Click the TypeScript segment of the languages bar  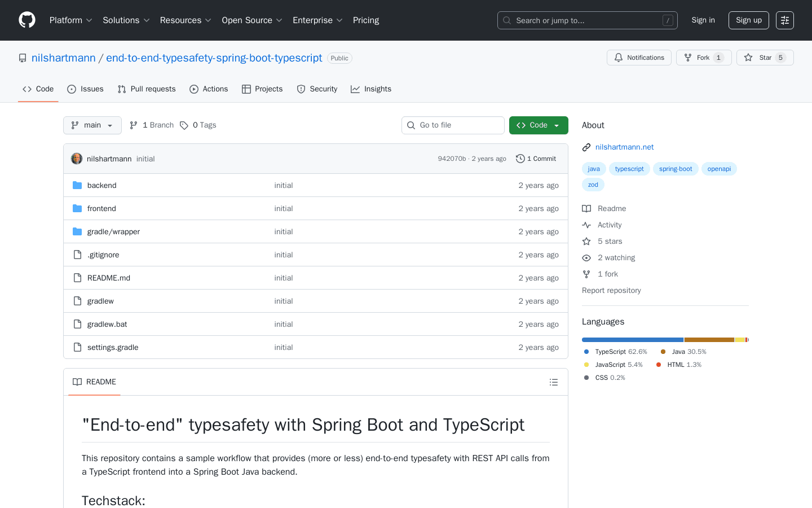coord(632,339)
